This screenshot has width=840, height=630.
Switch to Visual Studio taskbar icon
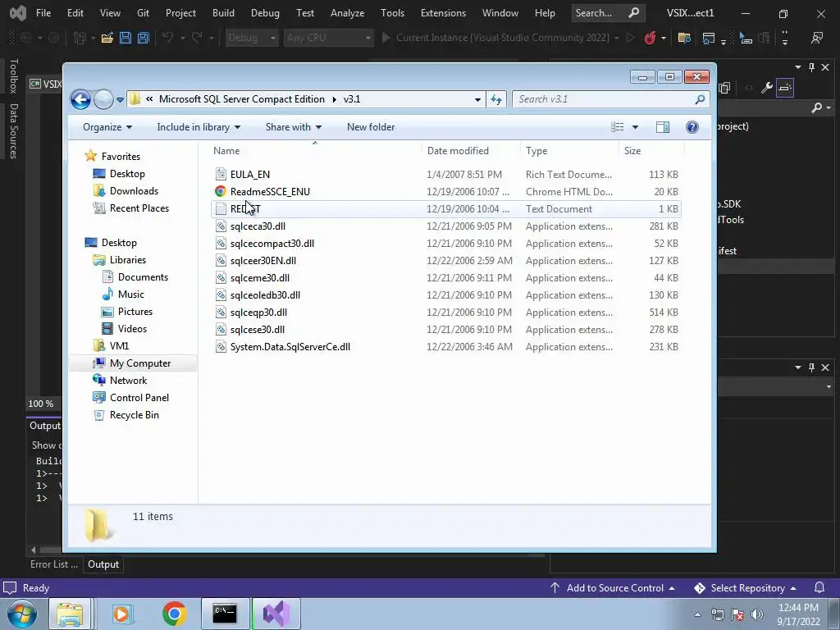(x=276, y=614)
